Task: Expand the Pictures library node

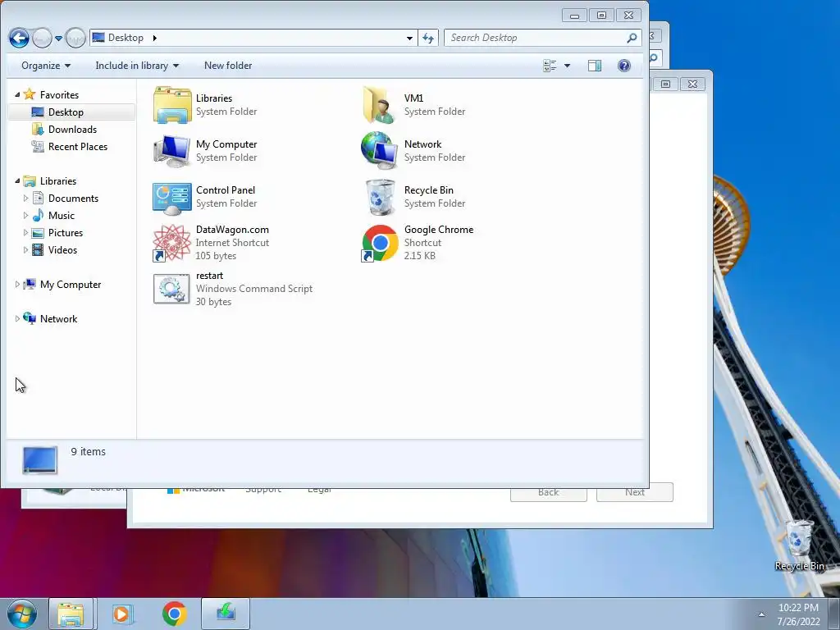Action: (25, 232)
